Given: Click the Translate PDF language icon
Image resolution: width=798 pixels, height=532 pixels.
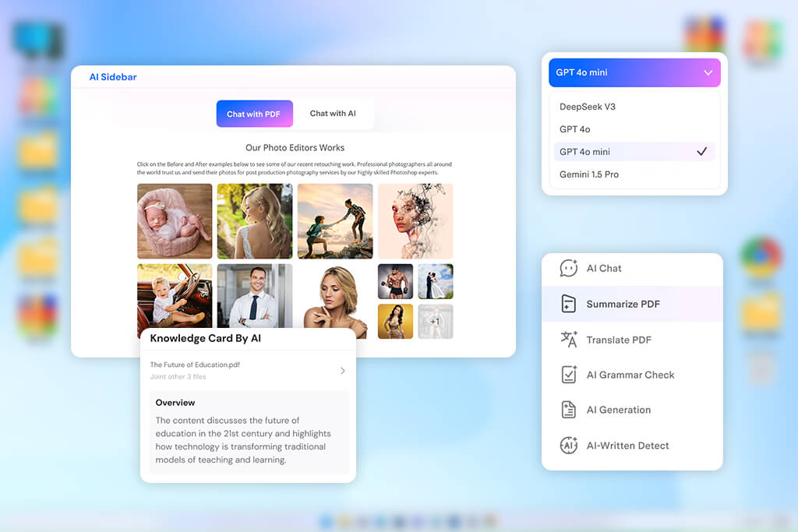Looking at the screenshot, I should [x=568, y=340].
